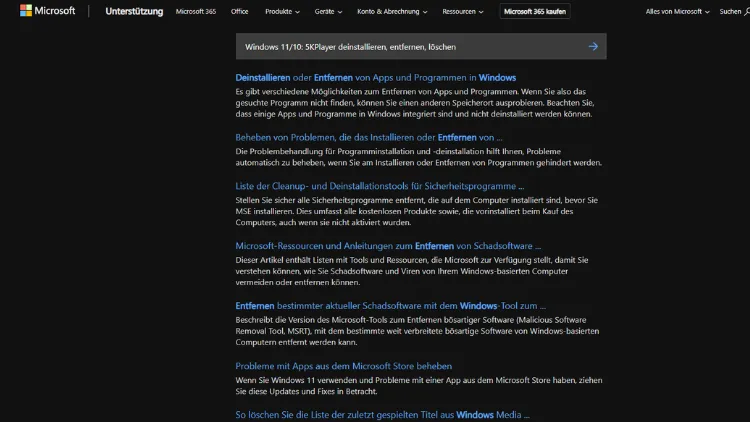Open So löschen Sie die Liste result
The width and height of the screenshot is (750, 422).
pyautogui.click(x=382, y=415)
